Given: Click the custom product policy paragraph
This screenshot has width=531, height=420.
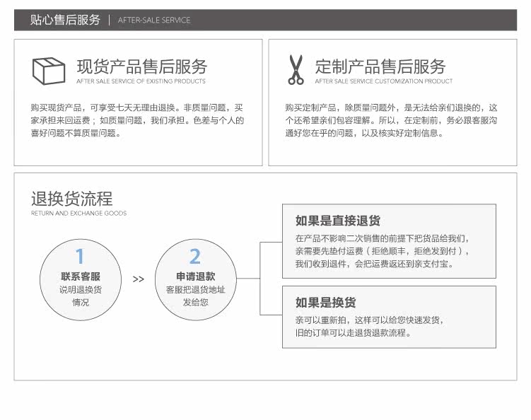Looking at the screenshot, I should 391,120.
